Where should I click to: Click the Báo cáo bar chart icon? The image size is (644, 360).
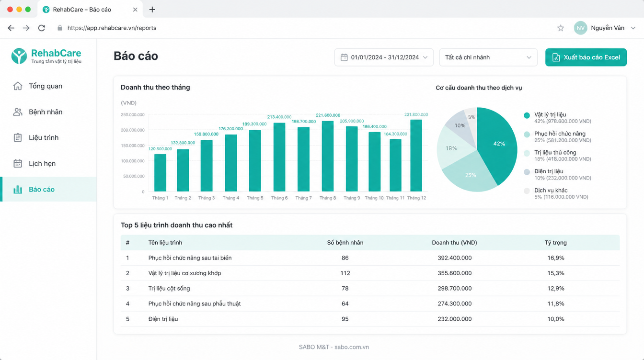tap(18, 190)
